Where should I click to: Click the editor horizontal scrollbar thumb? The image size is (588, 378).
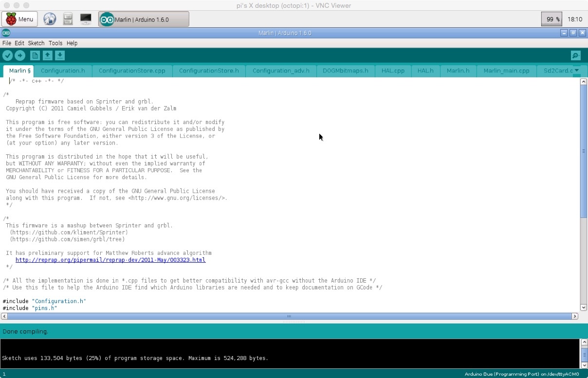tap(289, 316)
